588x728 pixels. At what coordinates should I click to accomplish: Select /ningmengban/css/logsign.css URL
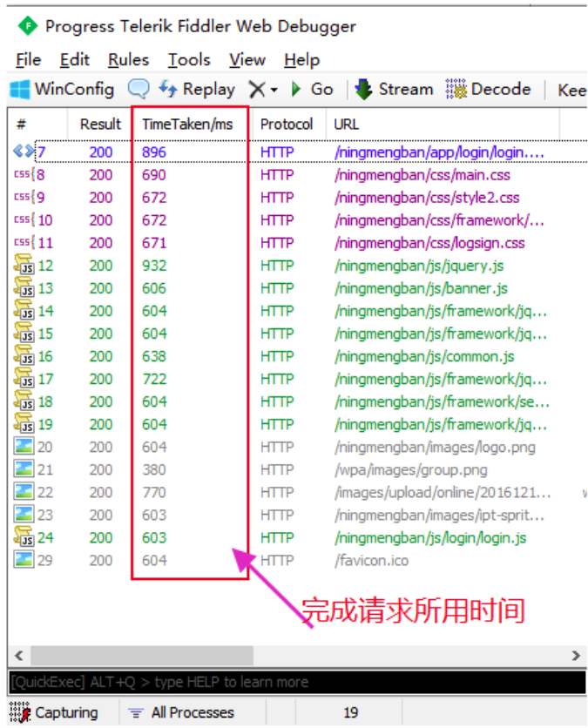429,243
